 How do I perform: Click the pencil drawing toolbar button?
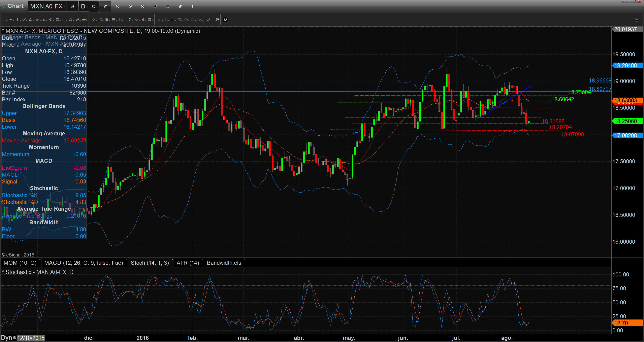coord(105,6)
